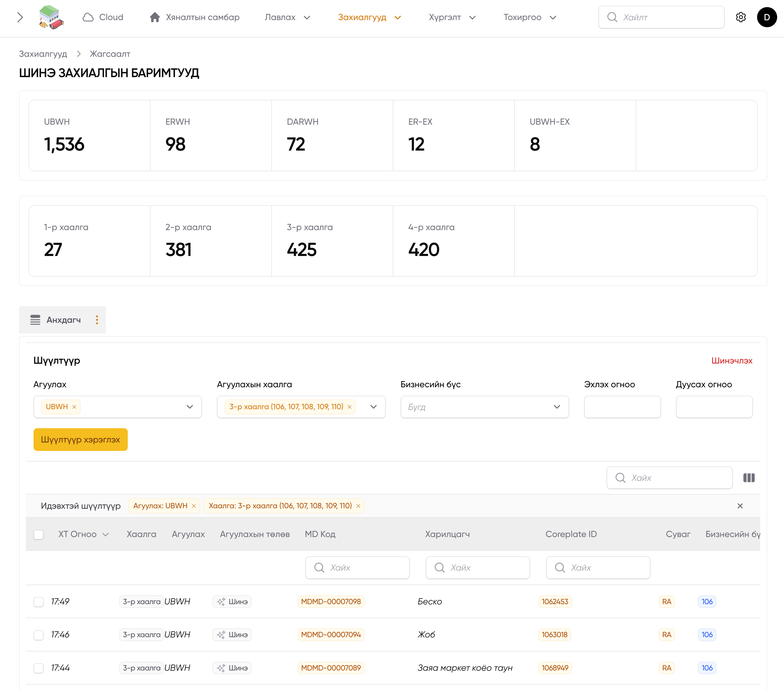Click the user avatar D icon
784x690 pixels.
tap(767, 17)
